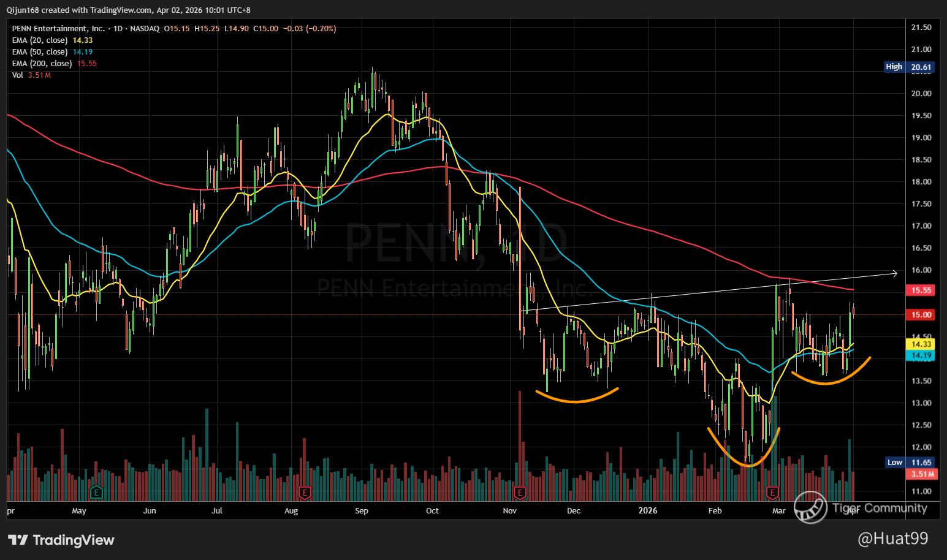Click the Dec label on the time axis

574,511
